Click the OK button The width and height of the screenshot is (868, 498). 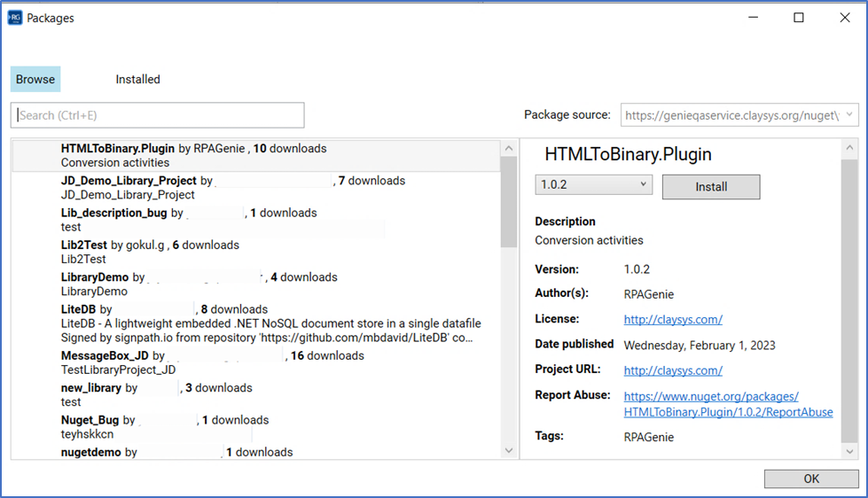click(x=811, y=479)
